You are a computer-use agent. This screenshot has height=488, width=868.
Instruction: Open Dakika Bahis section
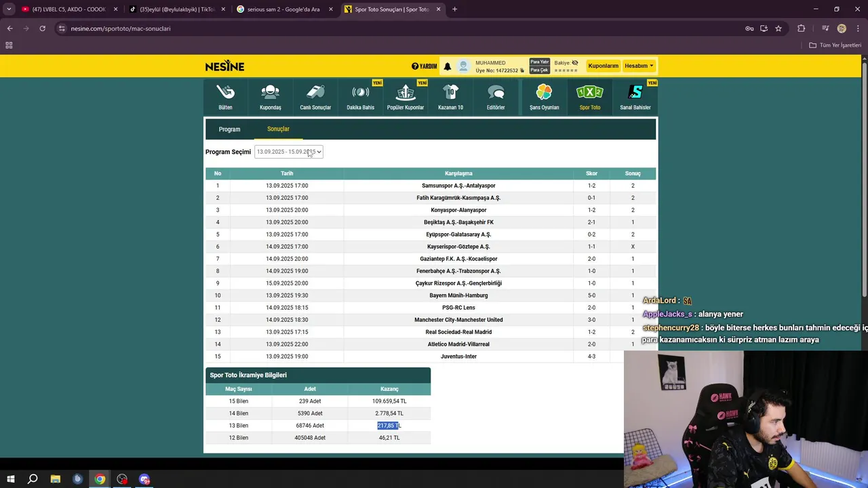[360, 97]
